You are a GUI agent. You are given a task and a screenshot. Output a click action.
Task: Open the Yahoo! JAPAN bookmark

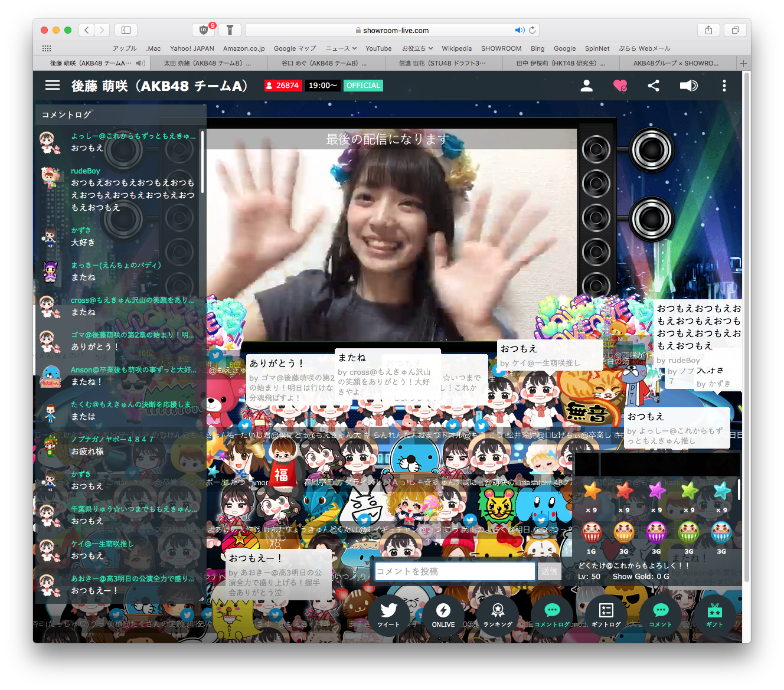[192, 48]
